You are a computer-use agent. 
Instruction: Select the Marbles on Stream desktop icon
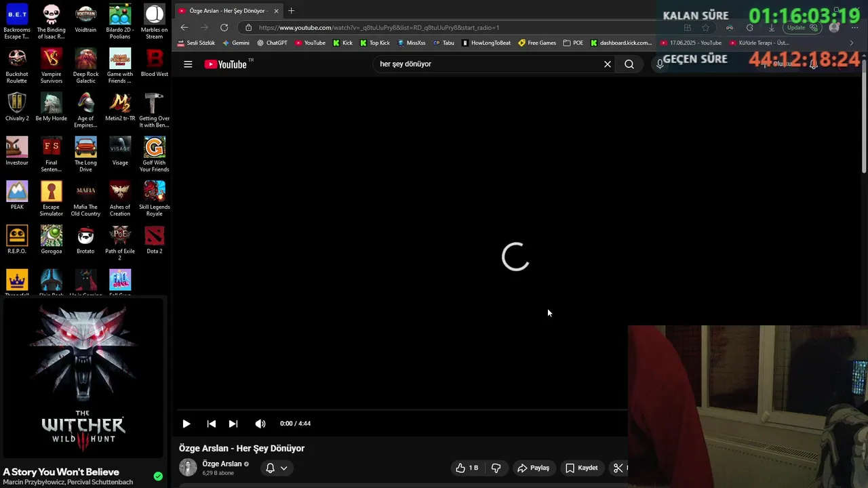(154, 22)
